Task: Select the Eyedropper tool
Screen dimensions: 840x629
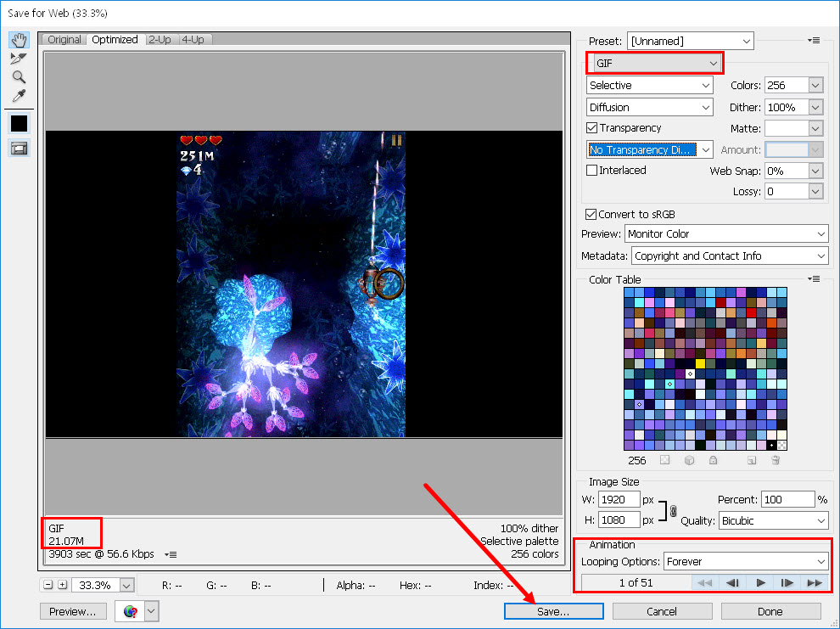Action: (19, 96)
